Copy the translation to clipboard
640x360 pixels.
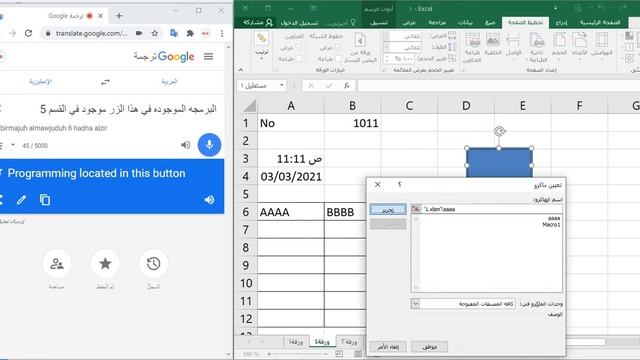pos(45,200)
